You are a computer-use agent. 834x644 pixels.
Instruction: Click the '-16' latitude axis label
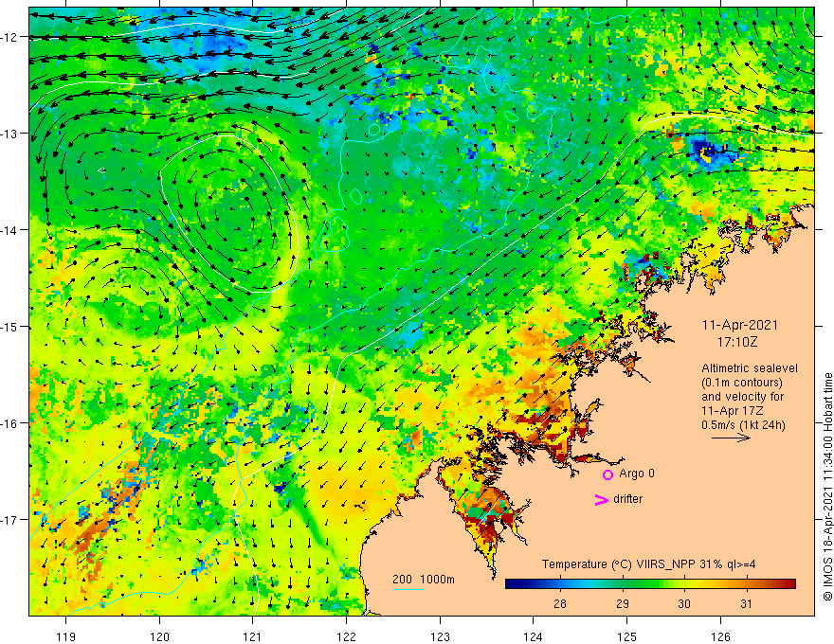(10, 423)
